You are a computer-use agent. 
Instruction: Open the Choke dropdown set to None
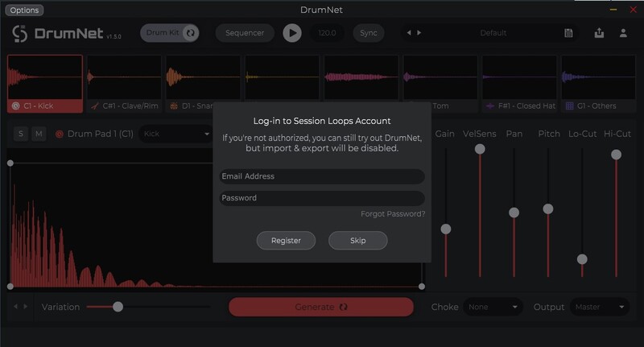(x=493, y=307)
